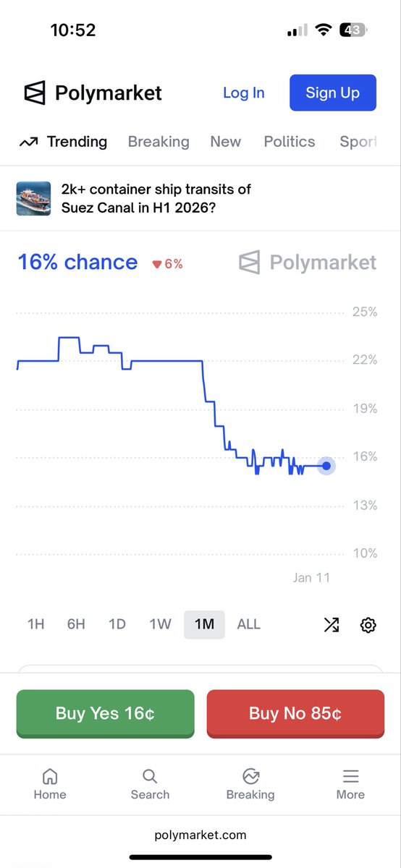Open the More hamburger menu
The height and width of the screenshot is (868, 401).
(x=350, y=785)
